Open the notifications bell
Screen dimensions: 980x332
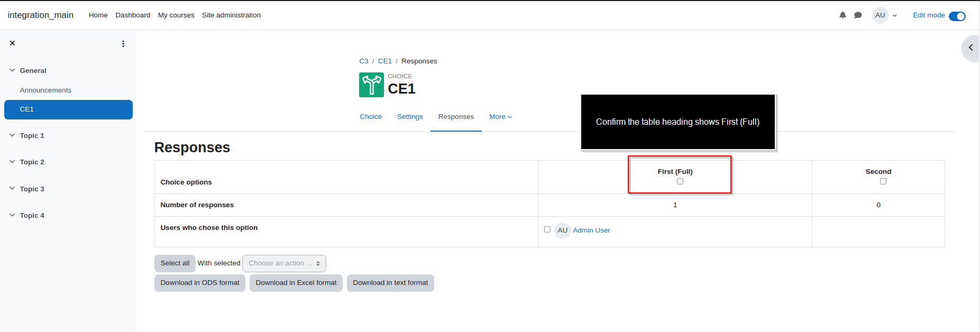(842, 15)
